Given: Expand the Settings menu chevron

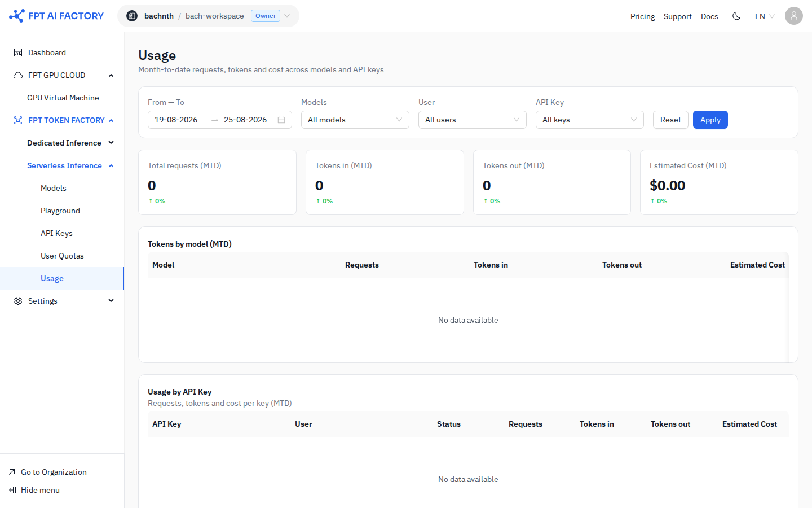Looking at the screenshot, I should pyautogui.click(x=111, y=301).
